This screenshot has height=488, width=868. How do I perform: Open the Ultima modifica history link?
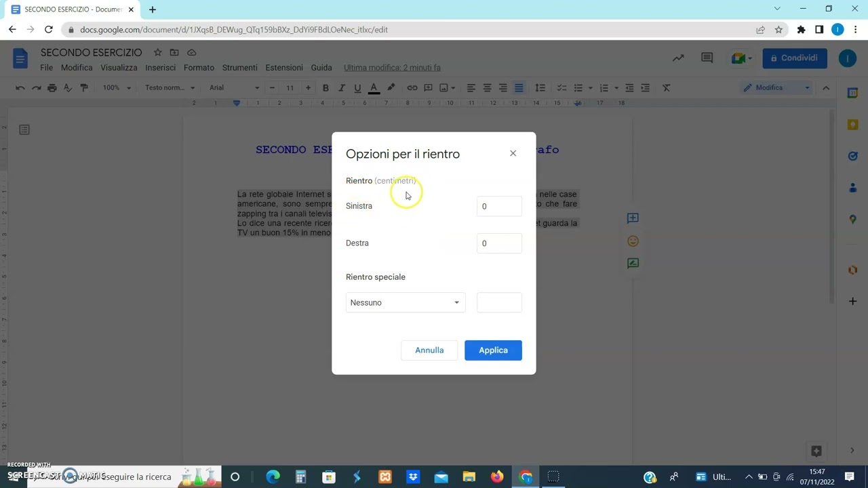coord(392,68)
